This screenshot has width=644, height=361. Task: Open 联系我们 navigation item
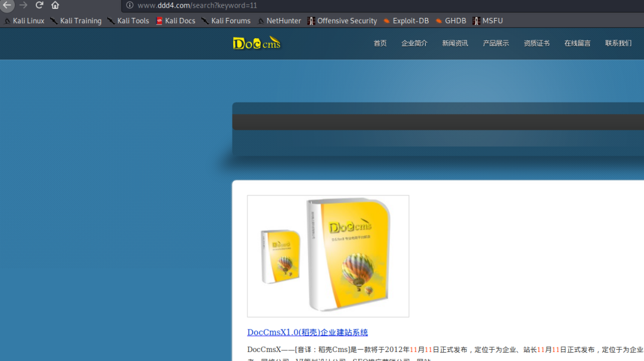tap(618, 43)
